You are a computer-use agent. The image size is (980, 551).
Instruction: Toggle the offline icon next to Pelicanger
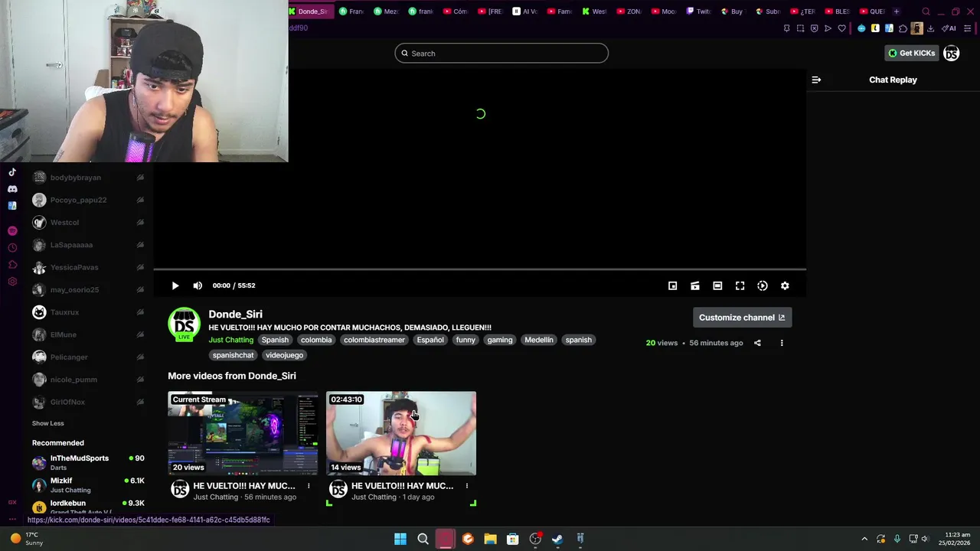(140, 357)
